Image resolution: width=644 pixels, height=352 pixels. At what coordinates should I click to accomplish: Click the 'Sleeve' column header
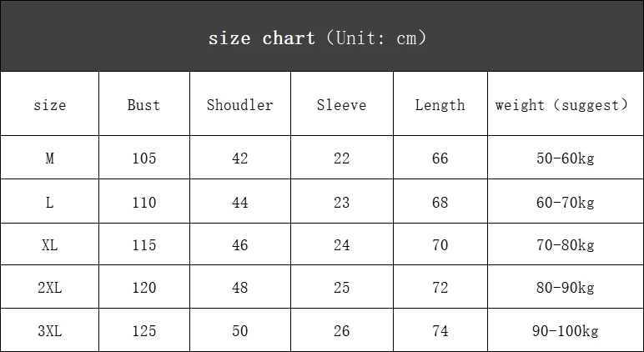point(341,105)
